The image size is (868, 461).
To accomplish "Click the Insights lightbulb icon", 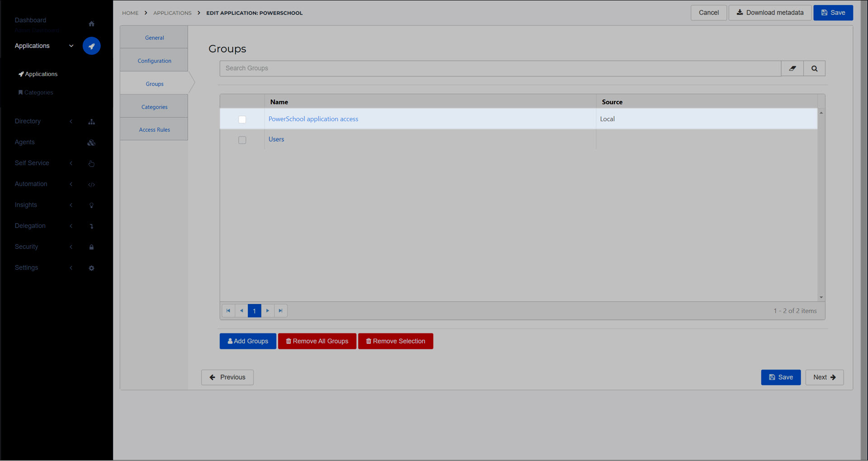I will click(91, 205).
